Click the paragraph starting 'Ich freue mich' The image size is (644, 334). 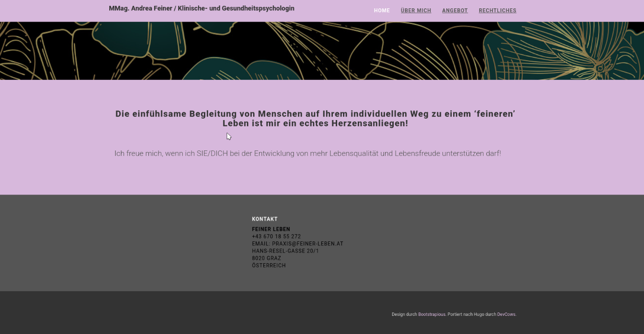(308, 153)
